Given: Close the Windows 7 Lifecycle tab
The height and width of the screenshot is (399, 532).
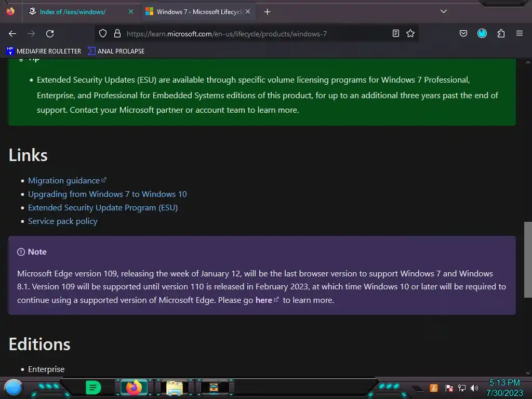Looking at the screenshot, I should point(248,12).
